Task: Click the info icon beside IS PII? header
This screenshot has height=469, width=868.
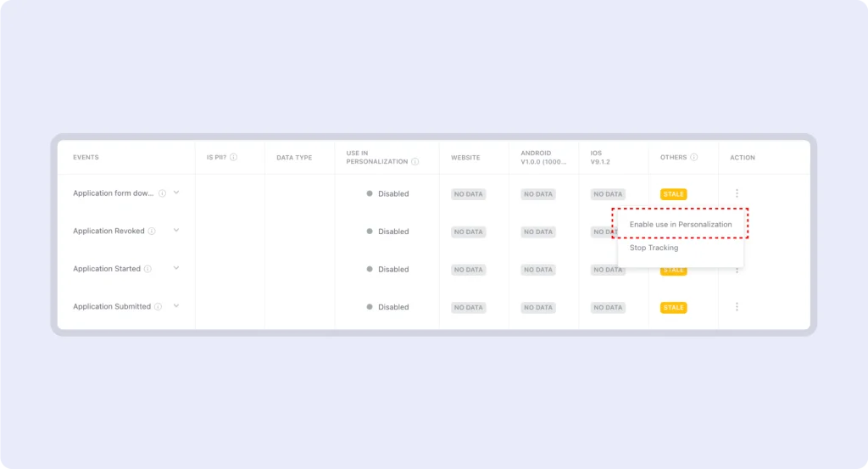Action: 234,157
